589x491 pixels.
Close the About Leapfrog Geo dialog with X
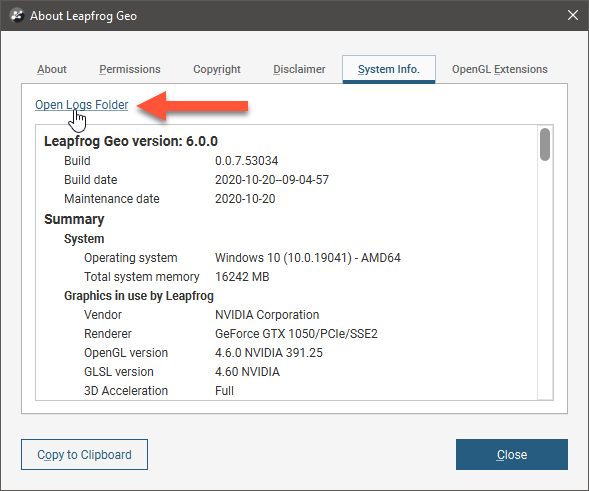pos(573,15)
